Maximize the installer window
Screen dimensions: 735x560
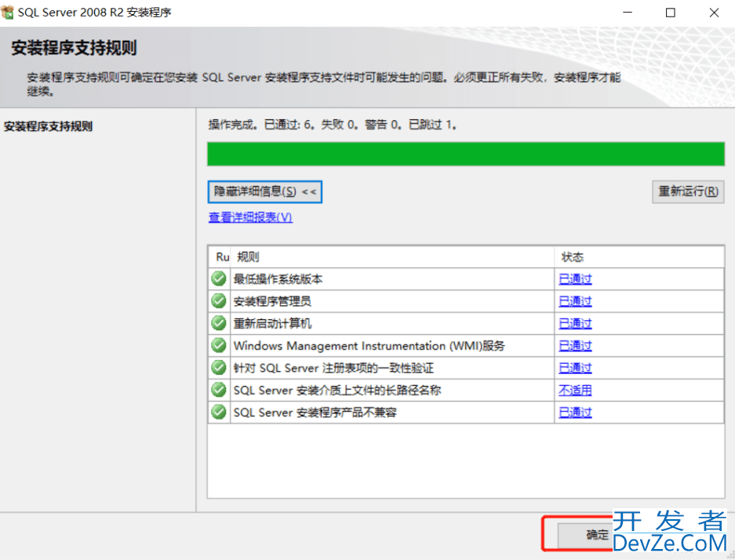(671, 13)
